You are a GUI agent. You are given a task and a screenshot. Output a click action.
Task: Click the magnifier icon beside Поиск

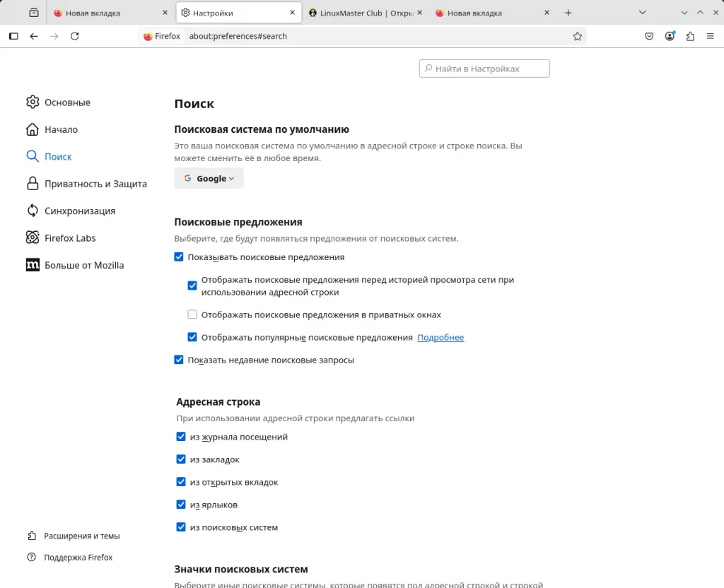point(33,156)
